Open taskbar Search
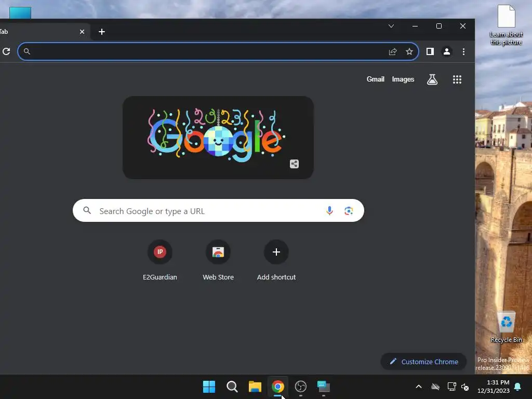532x399 pixels. (232, 387)
